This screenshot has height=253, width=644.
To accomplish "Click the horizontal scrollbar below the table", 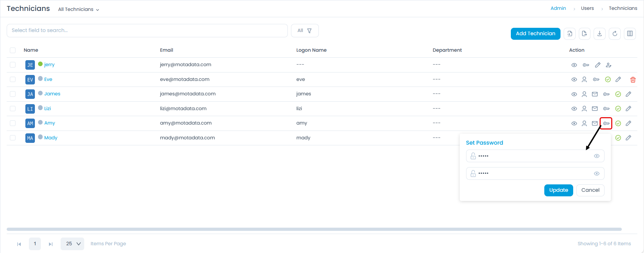I will (x=314, y=229).
